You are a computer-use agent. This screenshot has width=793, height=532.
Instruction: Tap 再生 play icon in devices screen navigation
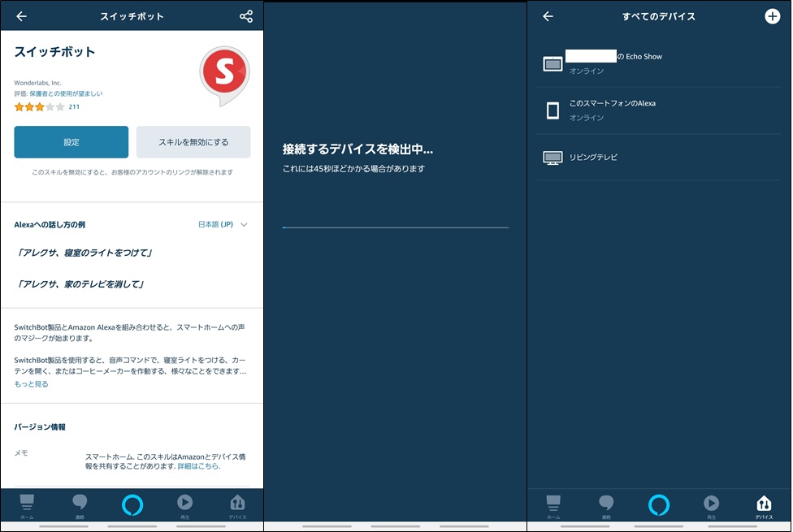pos(712,506)
